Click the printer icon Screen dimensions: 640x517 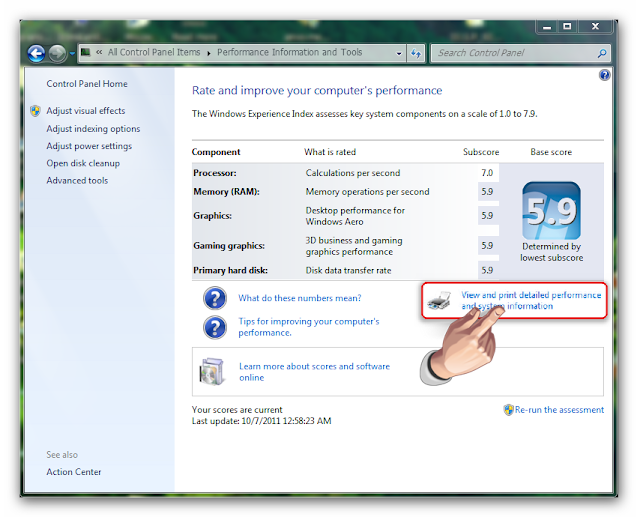coord(439,301)
